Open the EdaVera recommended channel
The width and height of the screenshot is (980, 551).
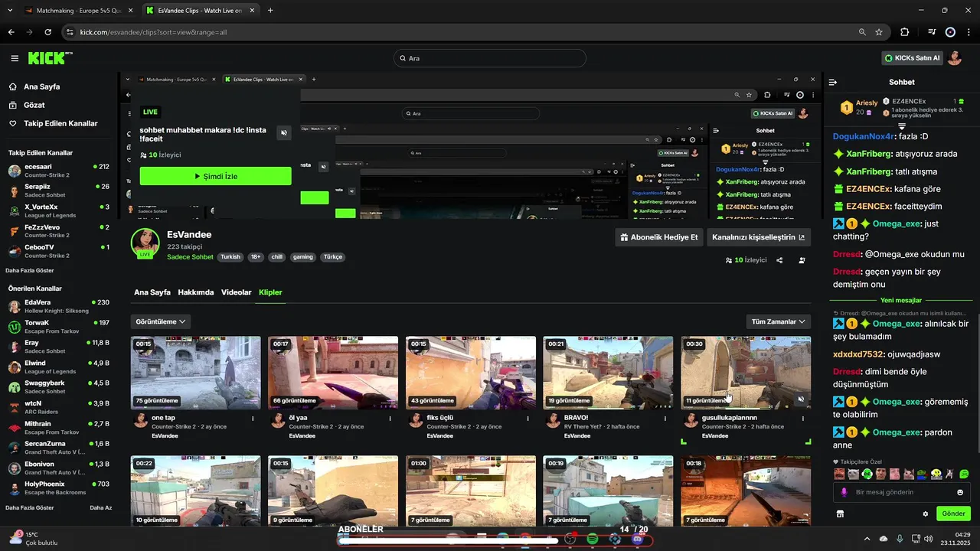pyautogui.click(x=58, y=306)
